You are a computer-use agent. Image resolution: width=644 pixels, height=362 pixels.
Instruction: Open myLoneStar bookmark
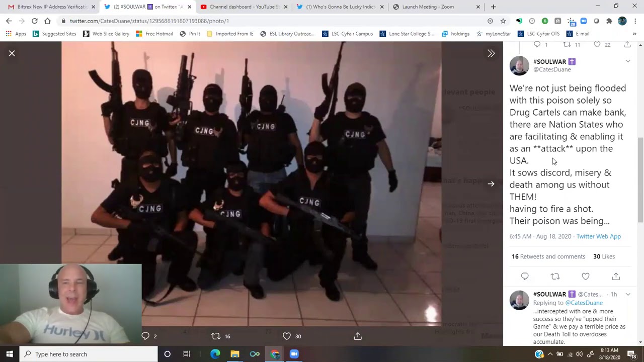tap(494, 34)
